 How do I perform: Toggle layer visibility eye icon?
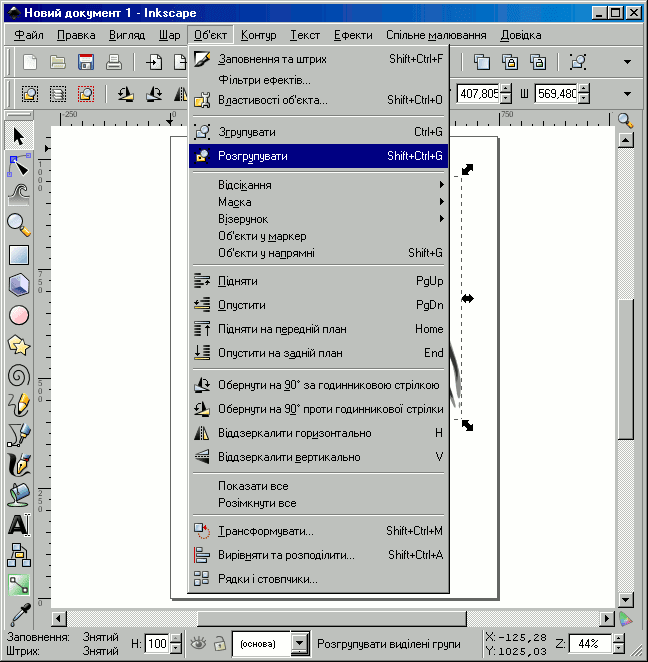coord(198,643)
